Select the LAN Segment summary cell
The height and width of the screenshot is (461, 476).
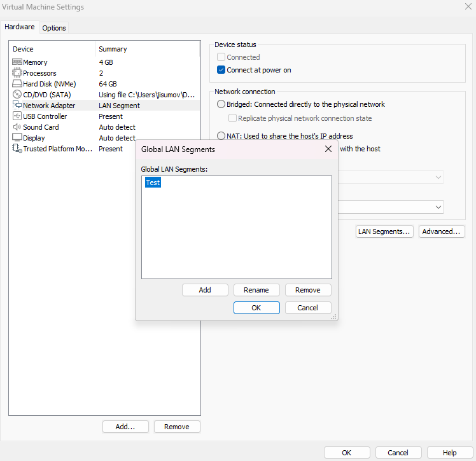click(x=119, y=106)
